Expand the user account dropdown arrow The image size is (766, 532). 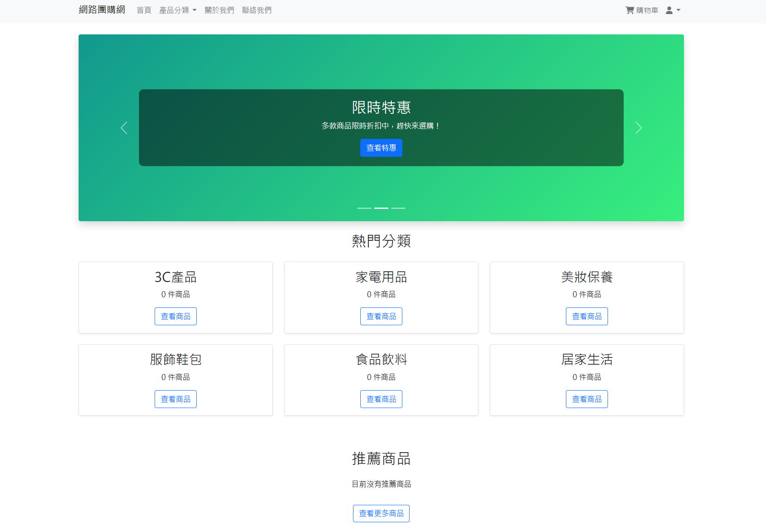tap(678, 10)
